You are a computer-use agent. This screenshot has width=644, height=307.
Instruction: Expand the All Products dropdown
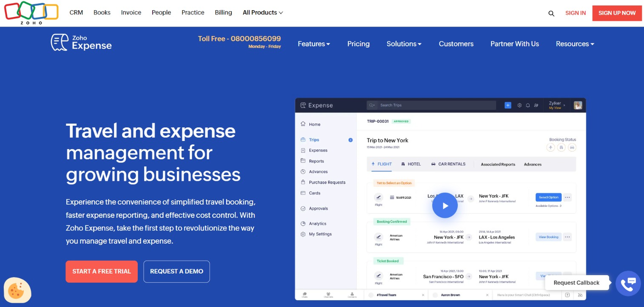point(262,12)
